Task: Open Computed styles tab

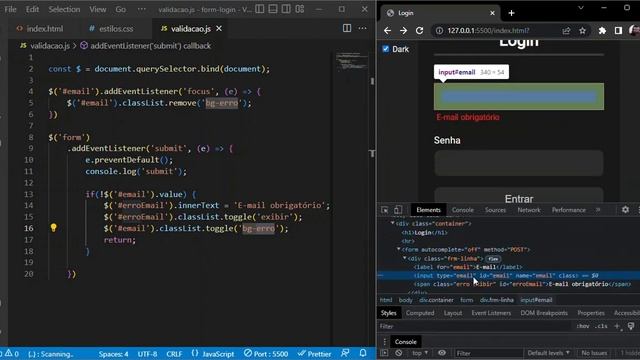Action: pyautogui.click(x=420, y=313)
